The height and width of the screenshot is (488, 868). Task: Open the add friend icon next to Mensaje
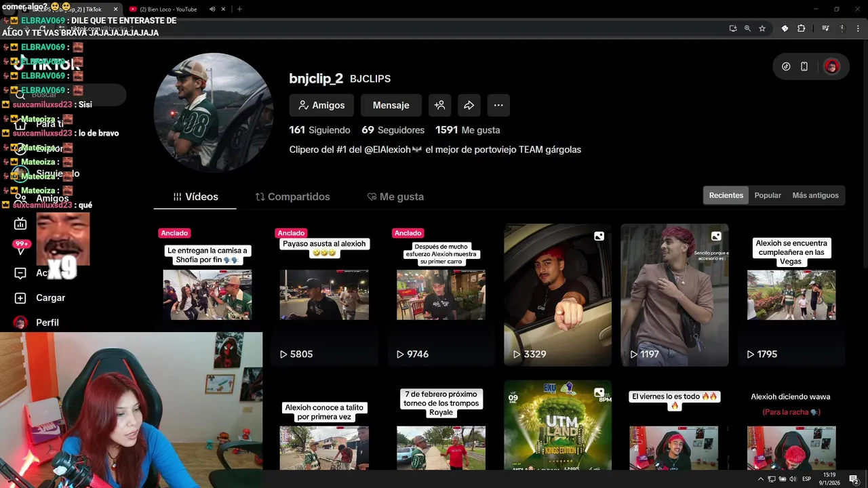[x=439, y=105]
